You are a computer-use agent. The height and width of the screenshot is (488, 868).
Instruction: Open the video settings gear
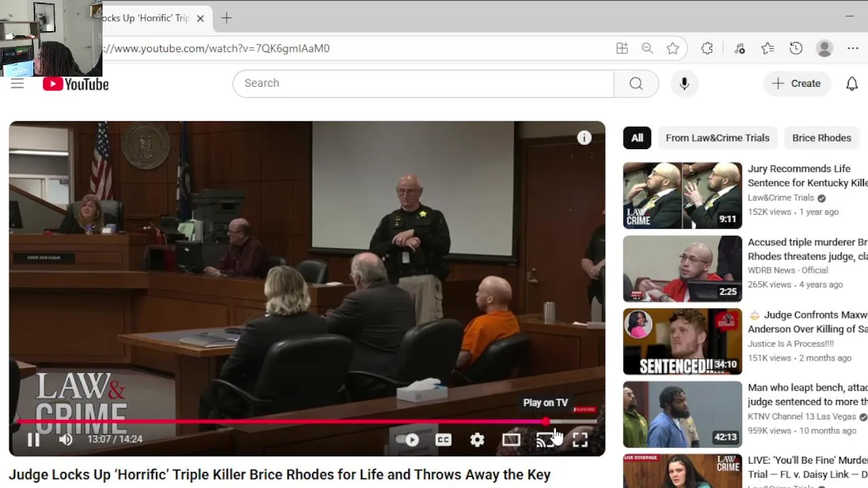tap(477, 439)
